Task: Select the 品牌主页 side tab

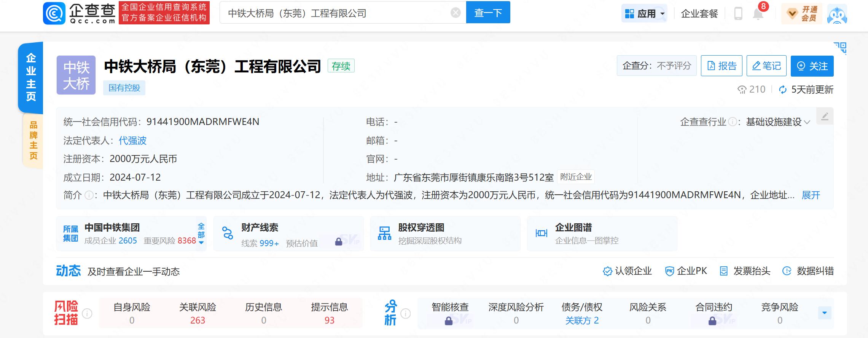Action: [33, 140]
